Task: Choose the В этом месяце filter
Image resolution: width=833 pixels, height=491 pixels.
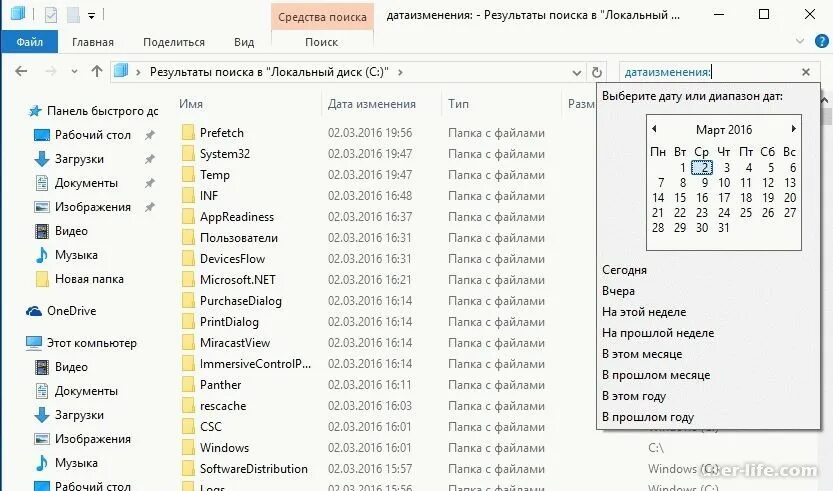Action: [642, 354]
